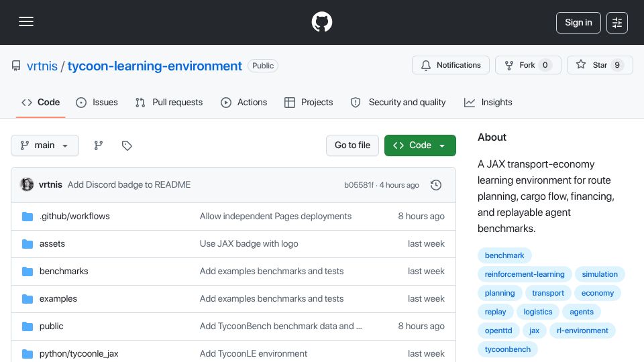Viewport: 644px width, 362px height.
Task: Click vrtnis avatar in latest commit
Action: tap(27, 185)
